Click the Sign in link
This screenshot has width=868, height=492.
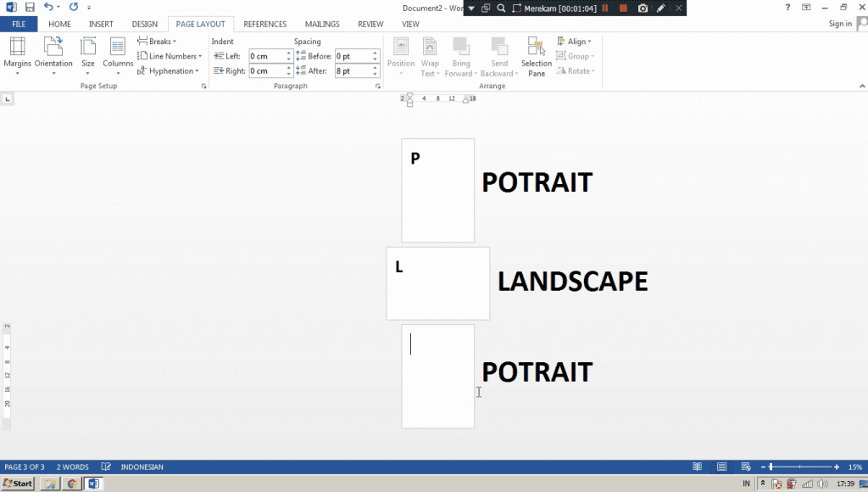coord(840,24)
